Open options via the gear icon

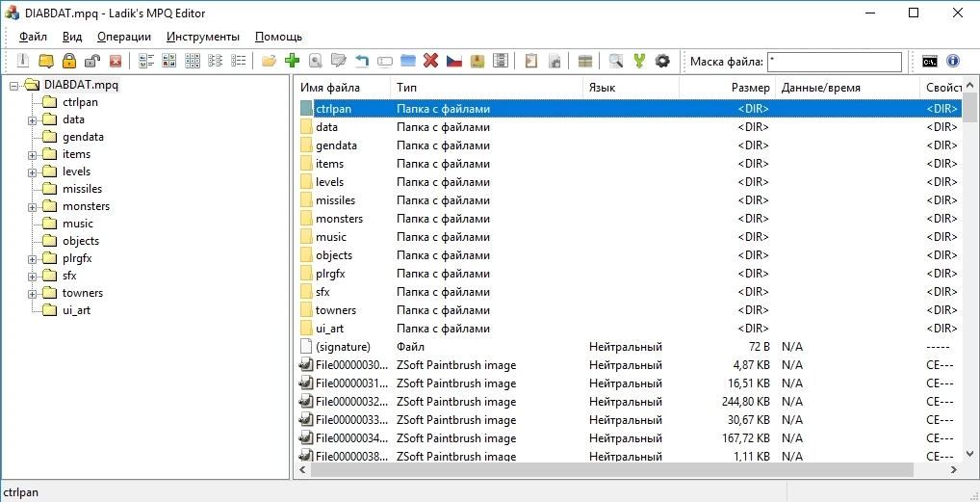click(x=662, y=61)
